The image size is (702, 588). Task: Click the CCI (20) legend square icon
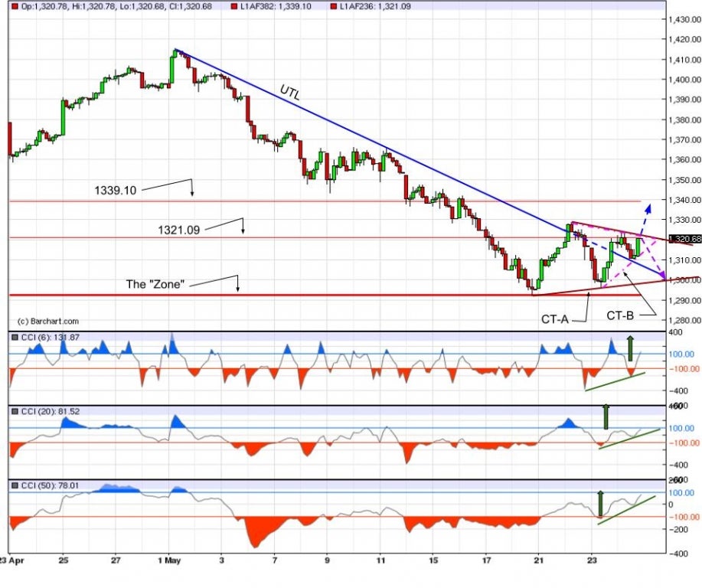pyautogui.click(x=15, y=411)
